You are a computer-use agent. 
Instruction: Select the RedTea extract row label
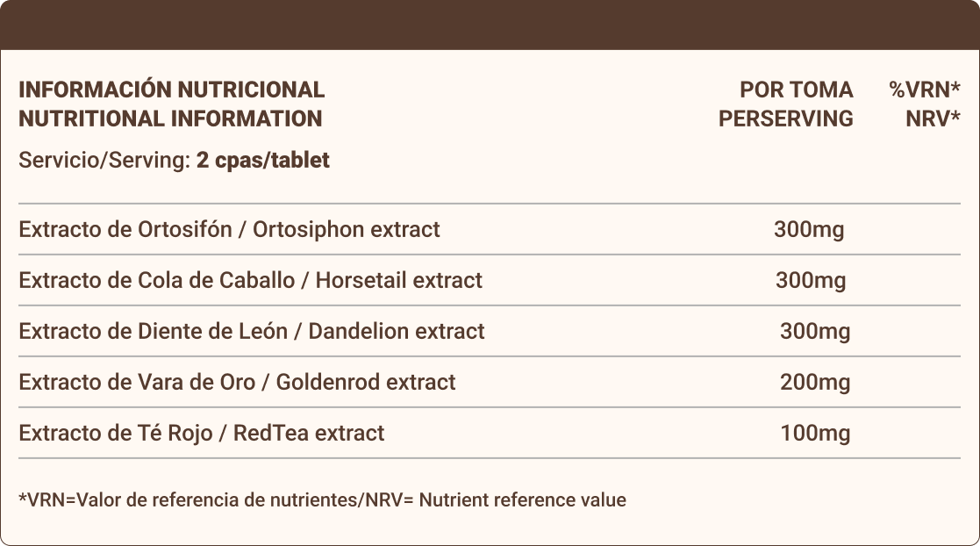201,434
